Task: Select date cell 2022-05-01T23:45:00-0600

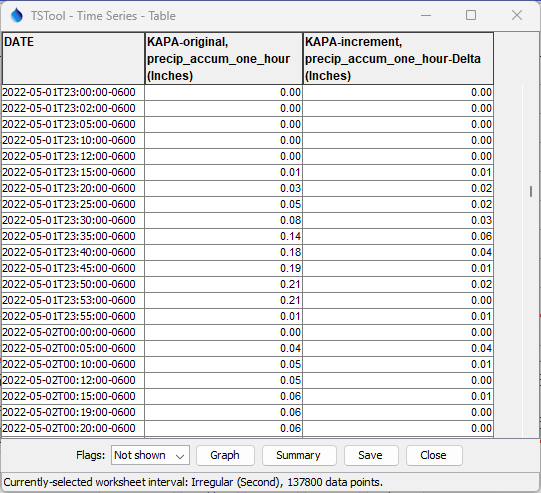Action: click(73, 268)
